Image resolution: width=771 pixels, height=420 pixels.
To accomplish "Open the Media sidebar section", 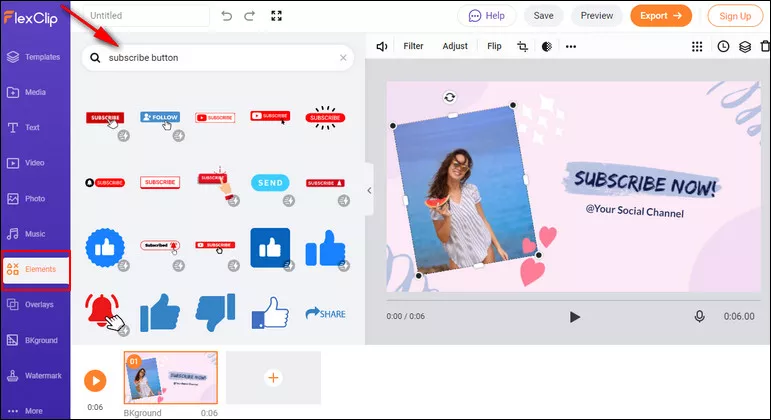I will pos(27,92).
